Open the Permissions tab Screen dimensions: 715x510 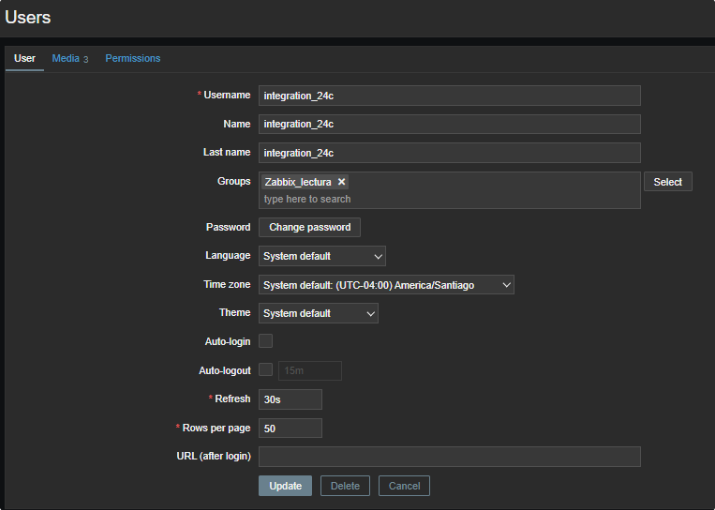[133, 58]
